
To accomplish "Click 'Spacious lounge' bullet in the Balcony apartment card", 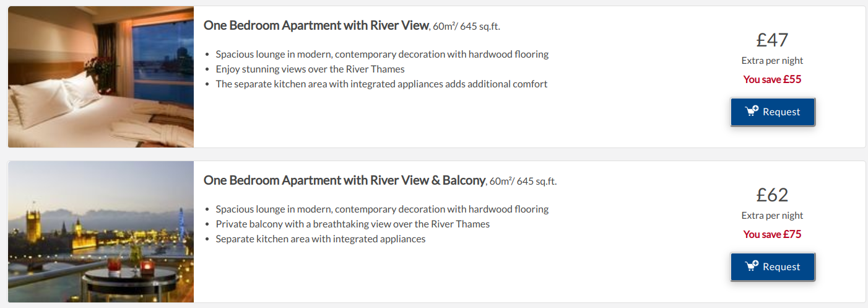I will point(382,209).
